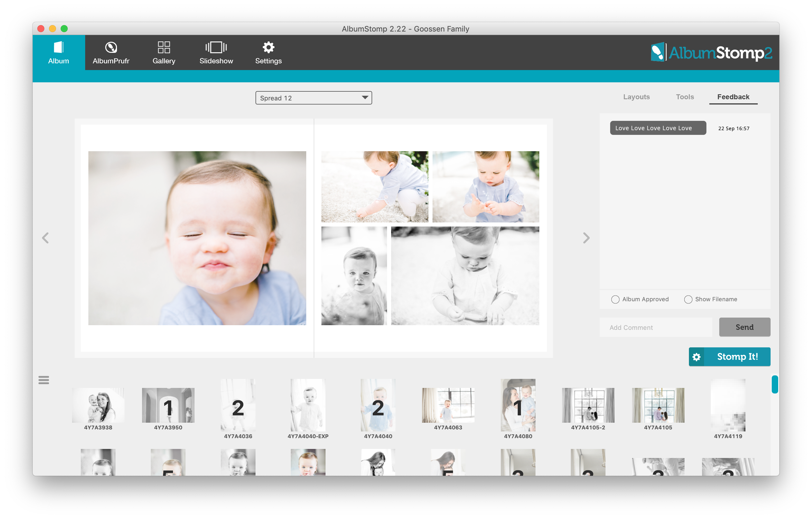Go to the next spread arrow

[x=586, y=238]
